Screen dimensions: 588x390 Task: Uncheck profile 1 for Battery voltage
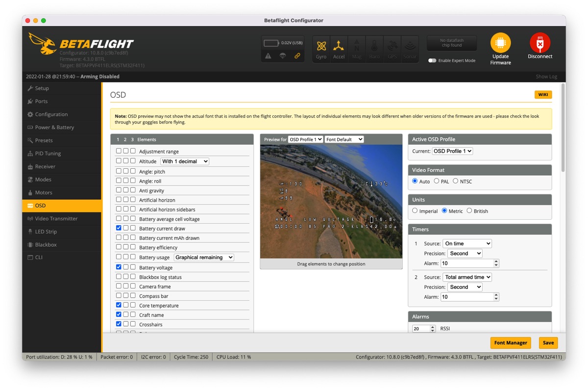[x=119, y=267]
